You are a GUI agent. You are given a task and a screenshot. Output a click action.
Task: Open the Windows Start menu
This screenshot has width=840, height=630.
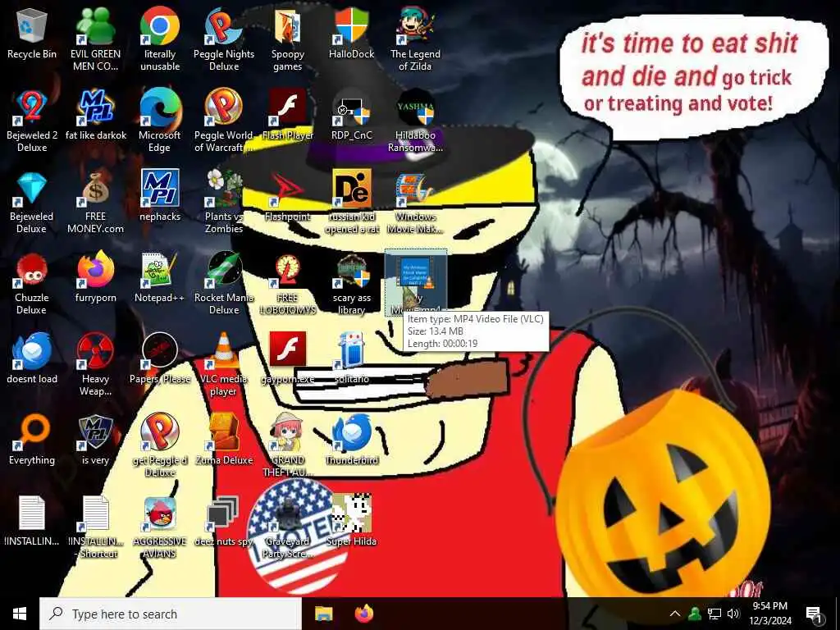(x=20, y=614)
